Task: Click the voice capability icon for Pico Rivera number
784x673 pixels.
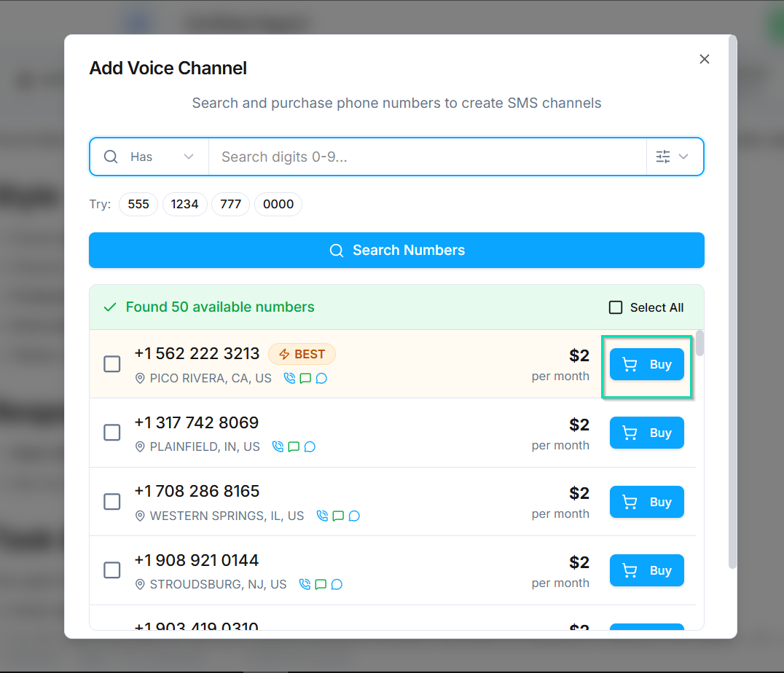Action: tap(289, 378)
